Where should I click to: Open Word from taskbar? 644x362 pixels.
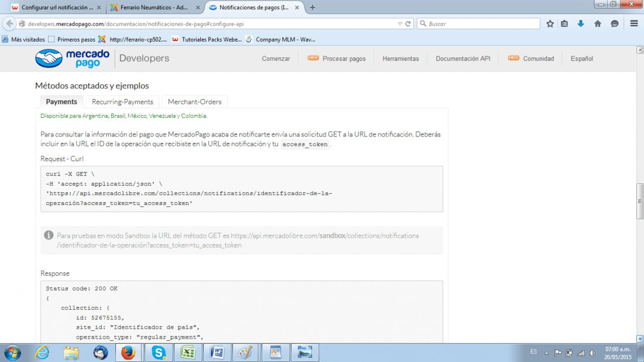click(x=217, y=353)
